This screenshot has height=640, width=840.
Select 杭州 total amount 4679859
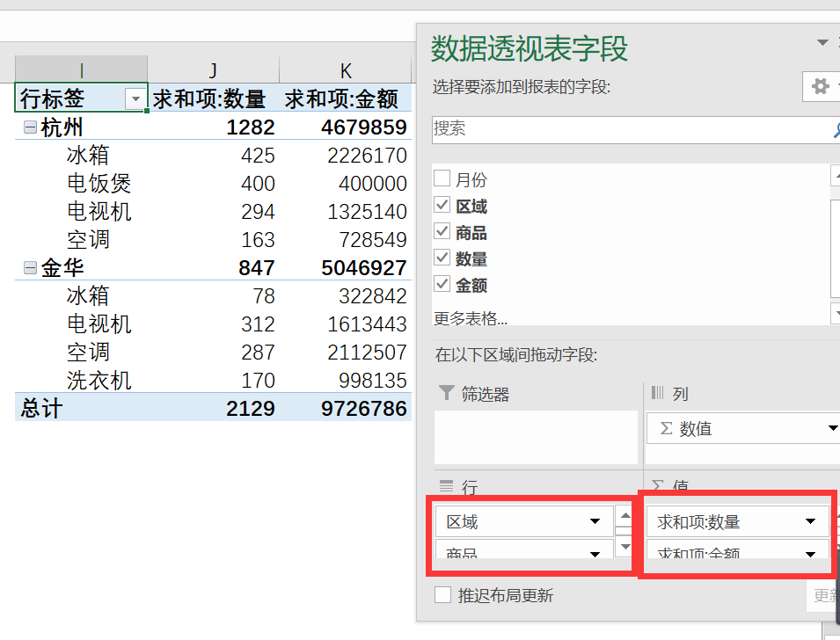coord(364,127)
